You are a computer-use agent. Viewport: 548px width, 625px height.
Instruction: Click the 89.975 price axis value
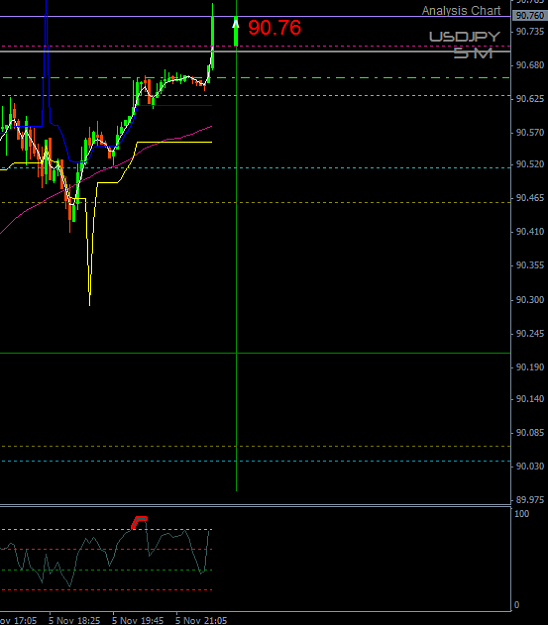point(530,499)
